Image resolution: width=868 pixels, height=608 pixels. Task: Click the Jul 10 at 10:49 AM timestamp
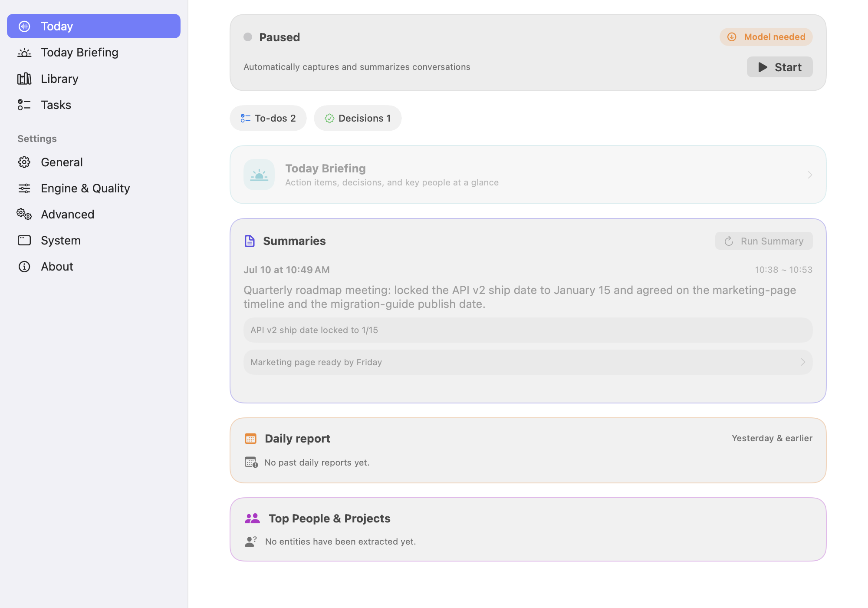[286, 270]
